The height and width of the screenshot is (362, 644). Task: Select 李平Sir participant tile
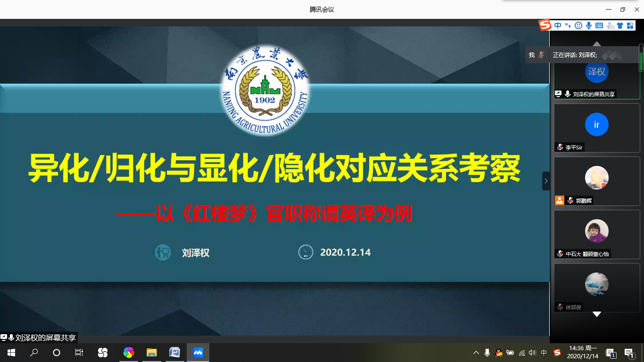coord(596,128)
